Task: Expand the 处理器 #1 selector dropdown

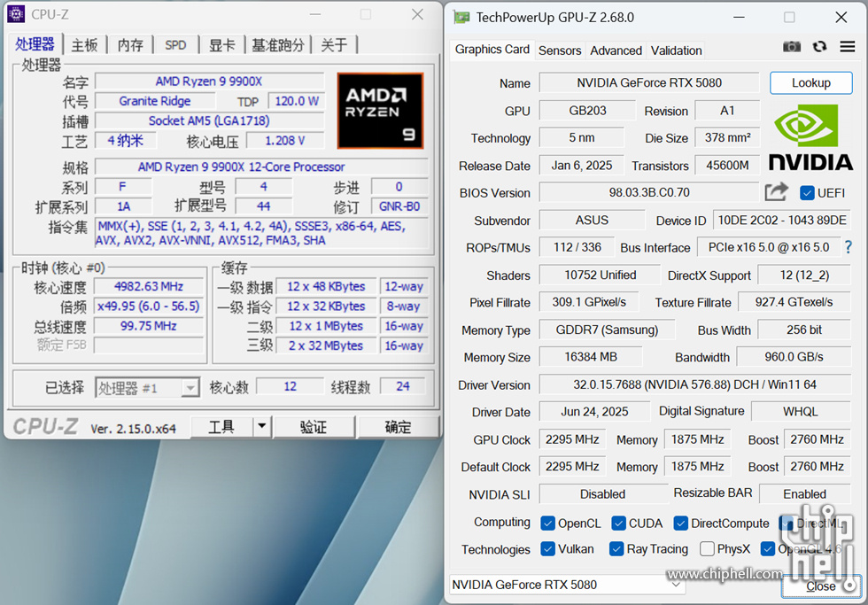Action: tap(190, 388)
